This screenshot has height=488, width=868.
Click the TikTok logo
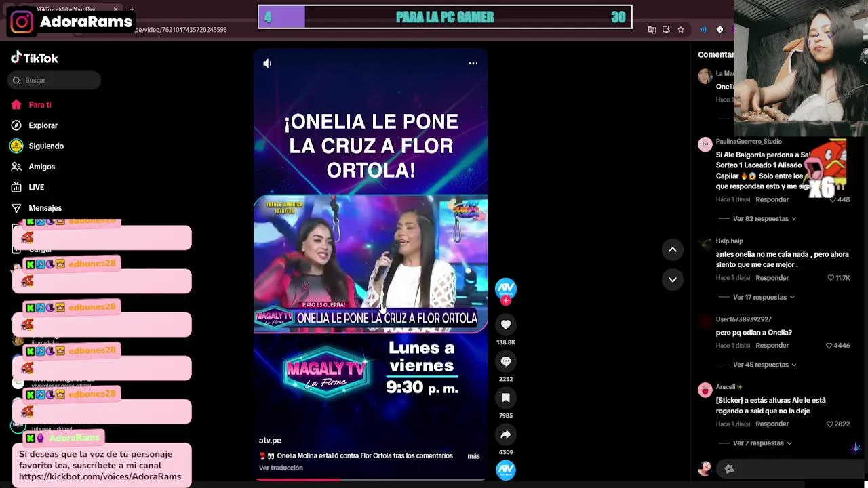35,58
